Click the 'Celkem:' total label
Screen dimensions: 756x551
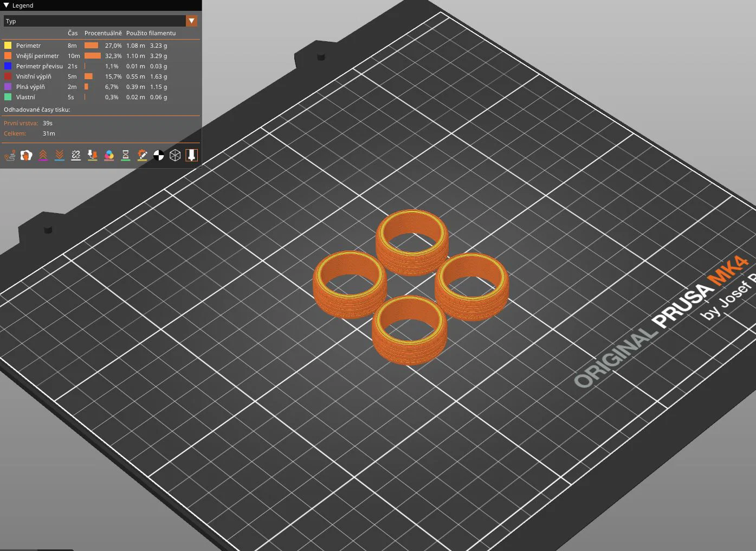[15, 133]
